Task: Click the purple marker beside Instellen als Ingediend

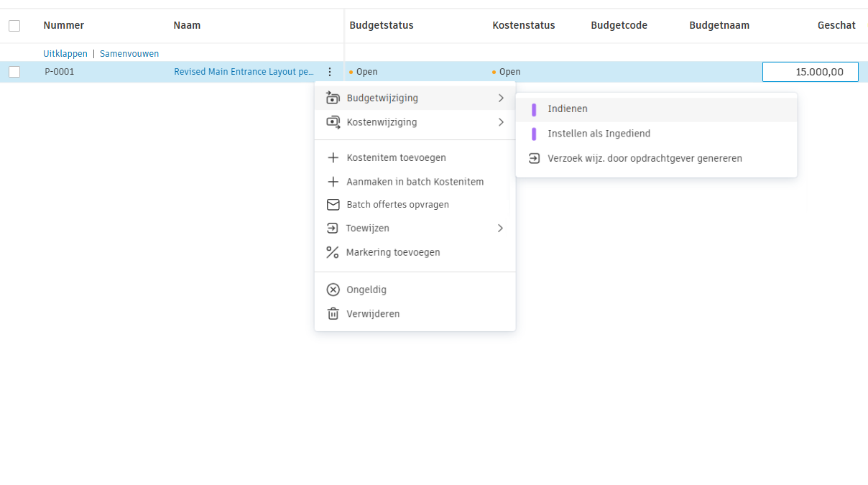Action: tap(534, 134)
